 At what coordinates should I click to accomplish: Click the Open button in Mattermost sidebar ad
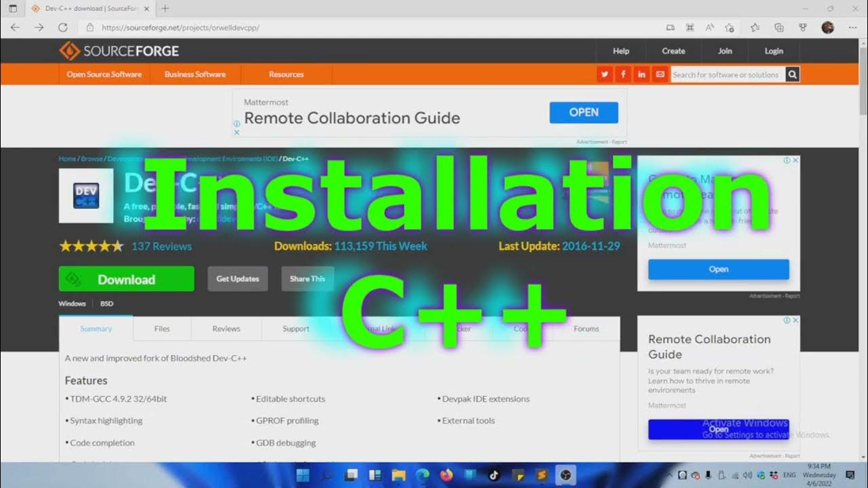[719, 269]
